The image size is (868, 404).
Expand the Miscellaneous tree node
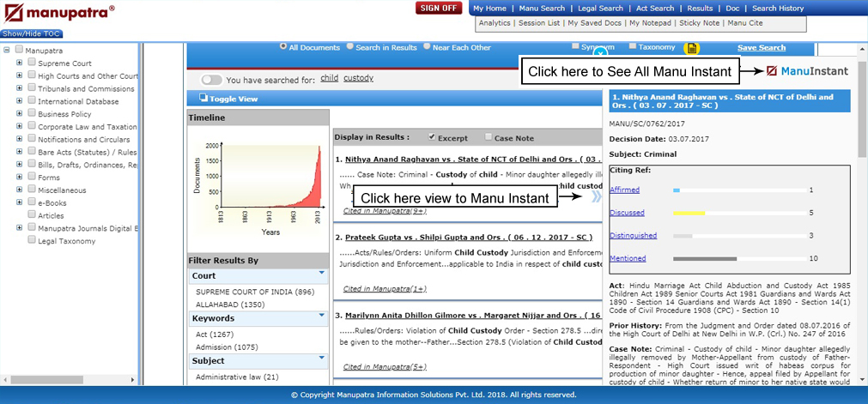coord(20,190)
